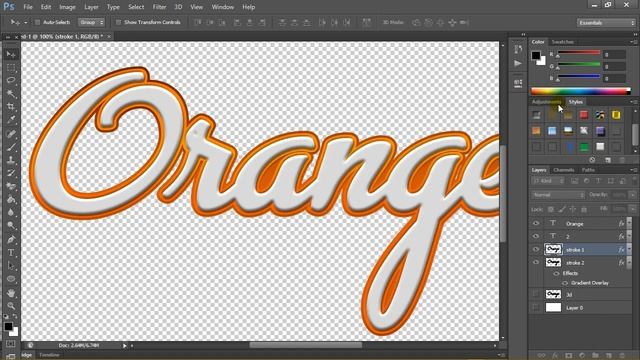Screen dimensions: 640x360
Task: Select the Clone Stamp tool
Action: [11, 160]
